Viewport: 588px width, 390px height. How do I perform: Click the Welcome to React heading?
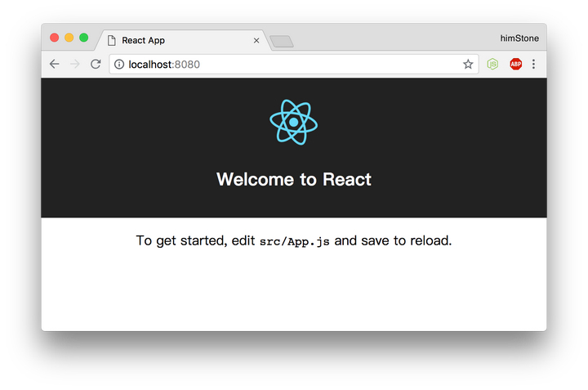click(x=294, y=179)
